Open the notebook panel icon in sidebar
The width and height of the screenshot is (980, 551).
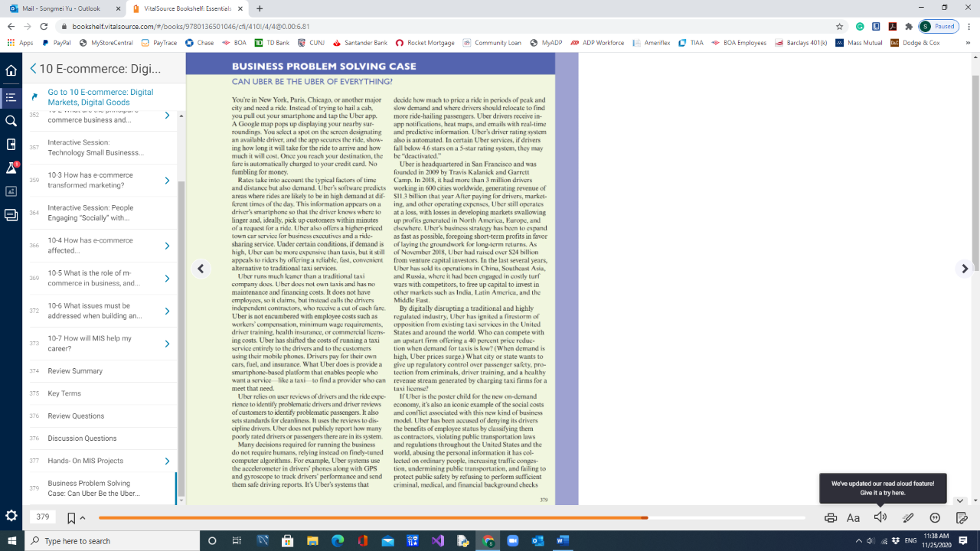[11, 215]
